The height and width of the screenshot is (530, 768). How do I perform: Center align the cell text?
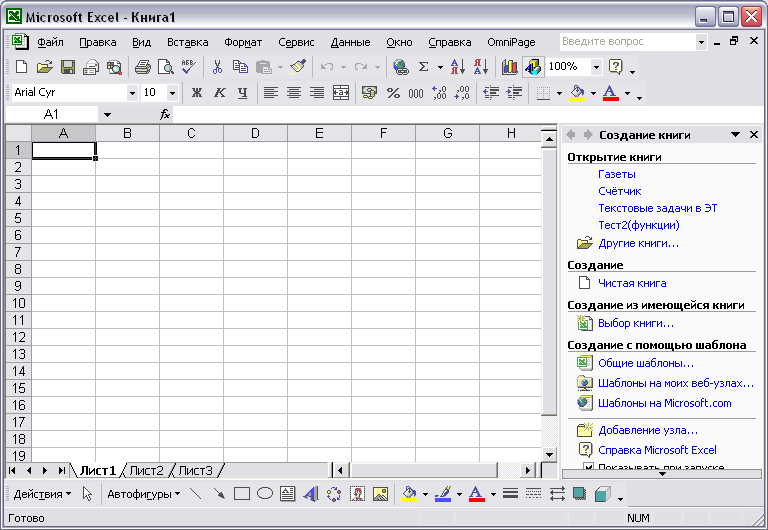click(294, 93)
